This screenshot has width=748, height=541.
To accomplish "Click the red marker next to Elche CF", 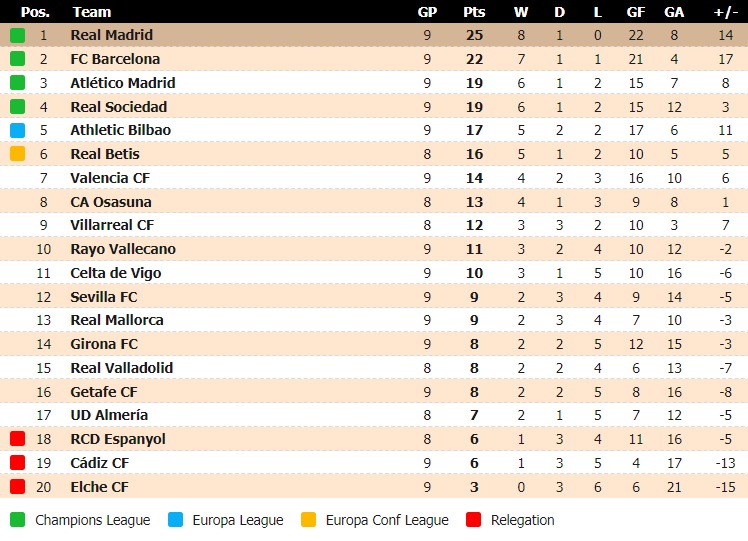I will tap(18, 487).
